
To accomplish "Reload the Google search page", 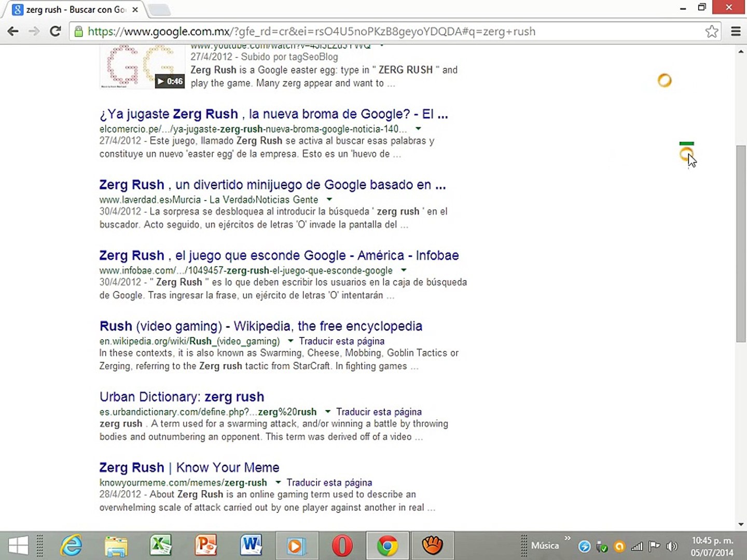I will click(56, 31).
